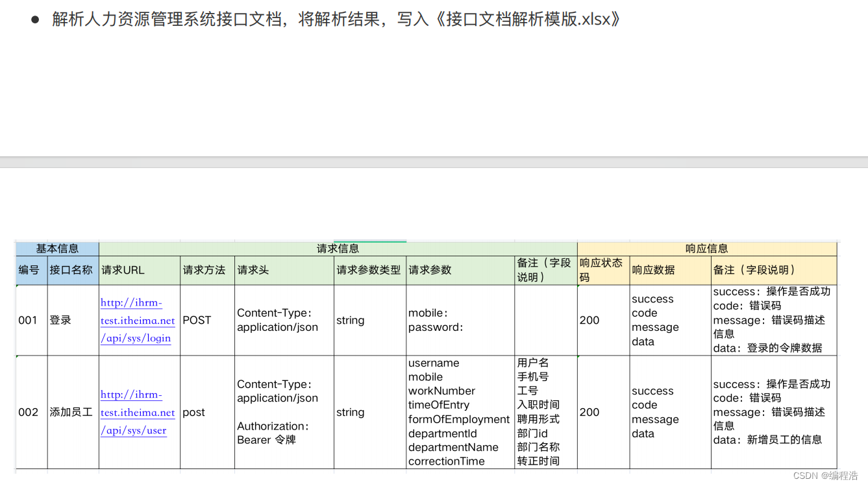Image resolution: width=868 pixels, height=486 pixels.
Task: Open the add-employee URL link in row 002
Action: pos(138,412)
